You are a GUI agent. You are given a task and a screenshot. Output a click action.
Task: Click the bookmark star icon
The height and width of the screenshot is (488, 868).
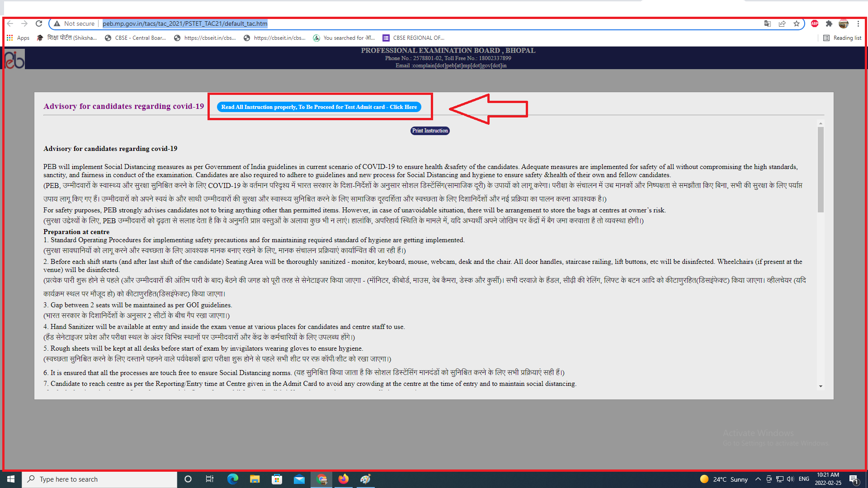(x=797, y=23)
